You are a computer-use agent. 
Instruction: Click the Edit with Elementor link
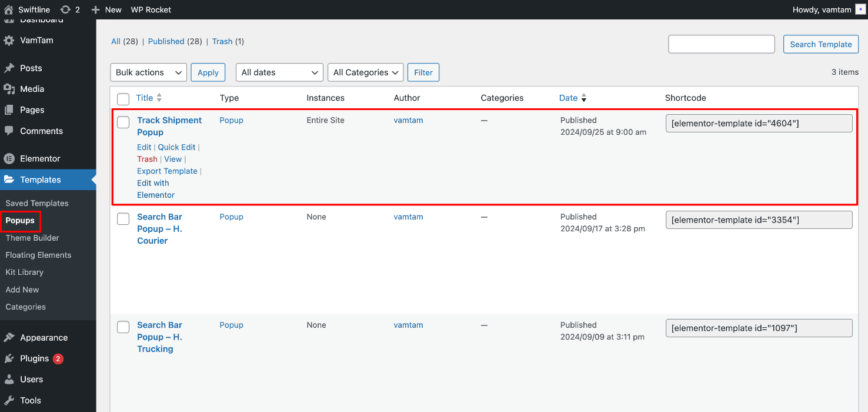[156, 189]
